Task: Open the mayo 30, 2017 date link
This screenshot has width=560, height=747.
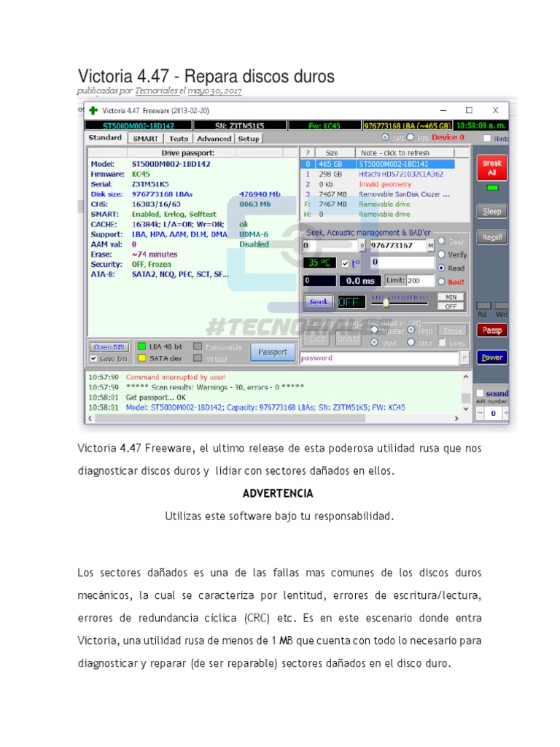Action: click(x=215, y=90)
